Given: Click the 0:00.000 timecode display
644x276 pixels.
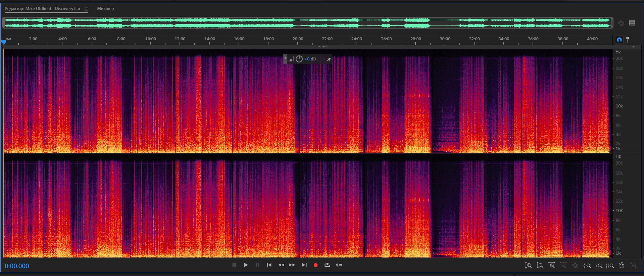Looking at the screenshot, I should [17, 266].
